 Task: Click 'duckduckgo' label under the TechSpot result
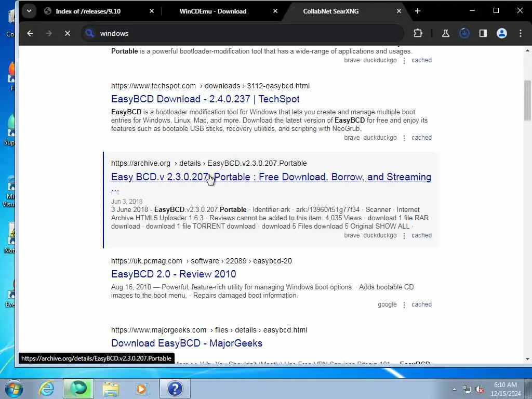(380, 138)
